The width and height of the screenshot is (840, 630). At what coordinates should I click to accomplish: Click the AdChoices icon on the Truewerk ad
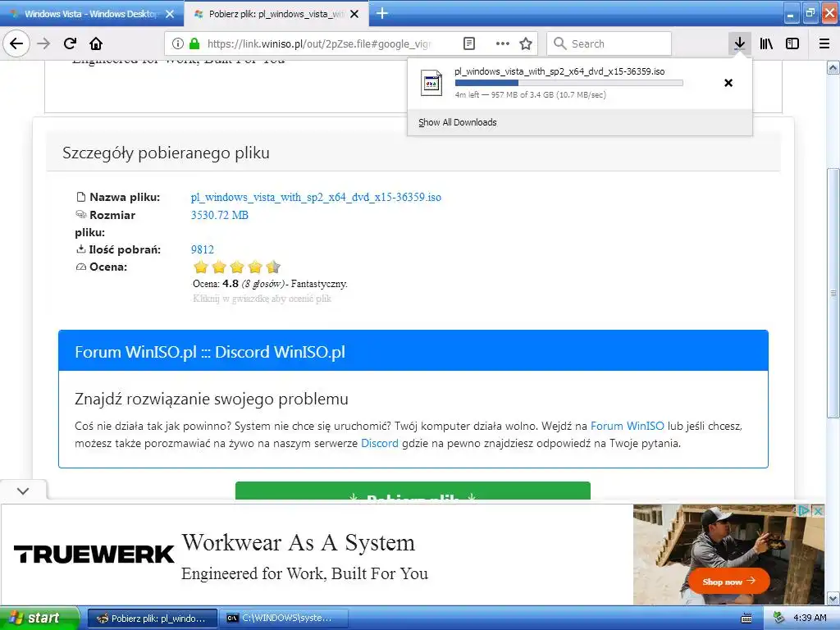(x=804, y=510)
